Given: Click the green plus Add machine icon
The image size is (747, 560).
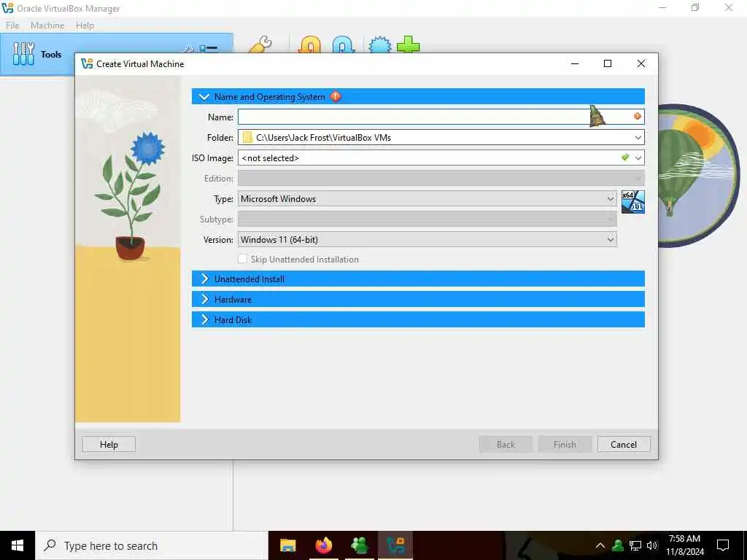Looking at the screenshot, I should pyautogui.click(x=409, y=44).
